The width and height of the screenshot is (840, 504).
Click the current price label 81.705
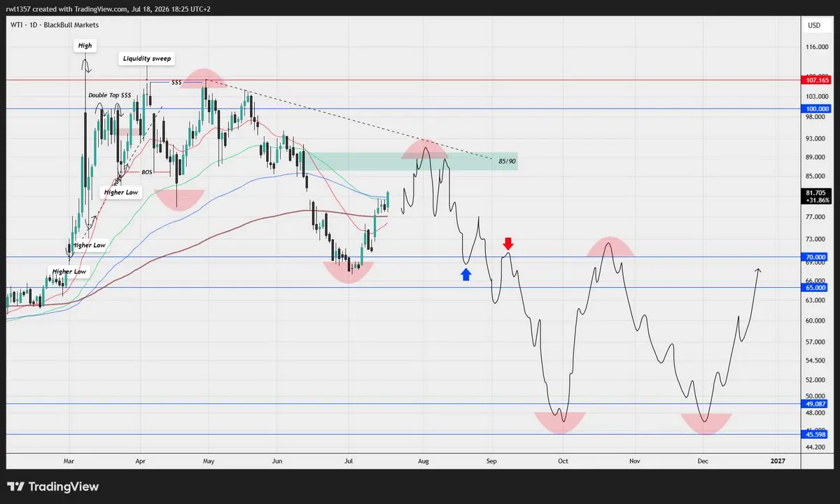pos(815,192)
